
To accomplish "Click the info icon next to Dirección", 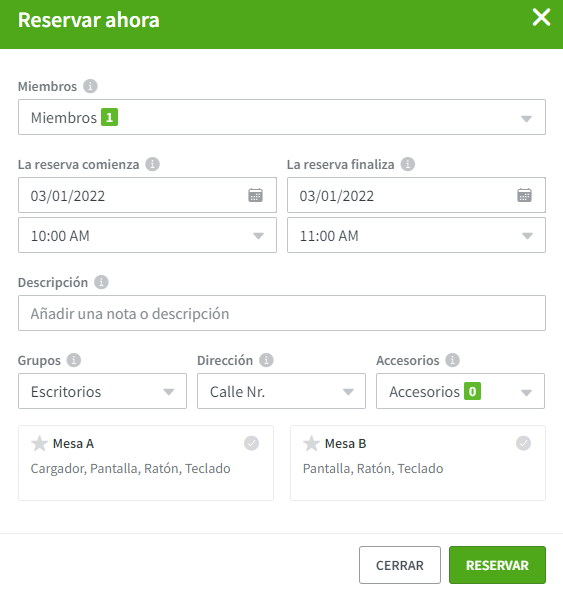I will [x=266, y=360].
